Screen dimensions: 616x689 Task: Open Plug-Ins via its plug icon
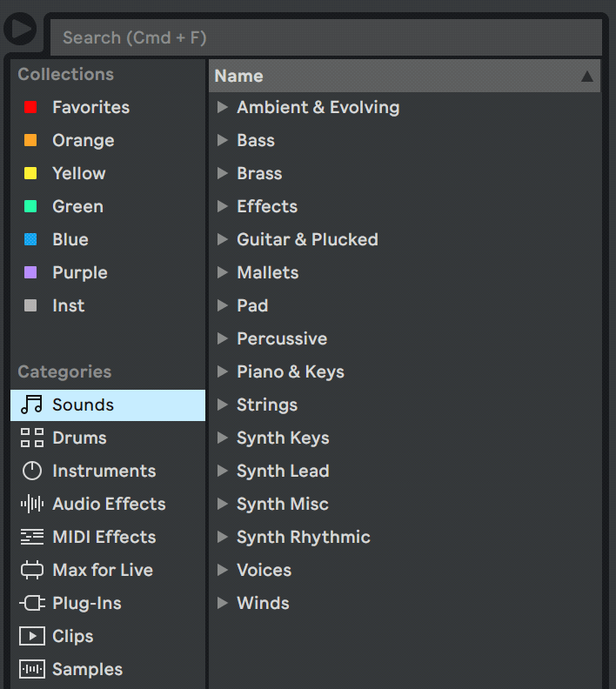coord(31,604)
